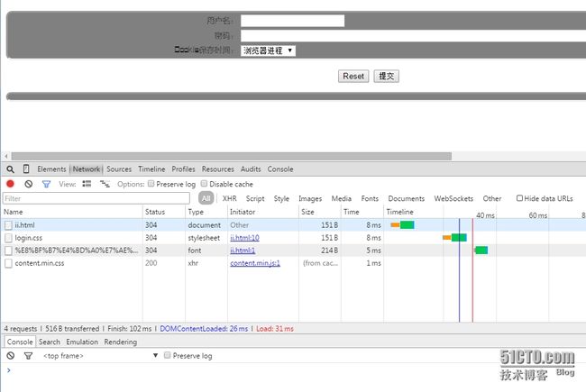Toggle the network filter funnel icon

click(46, 184)
